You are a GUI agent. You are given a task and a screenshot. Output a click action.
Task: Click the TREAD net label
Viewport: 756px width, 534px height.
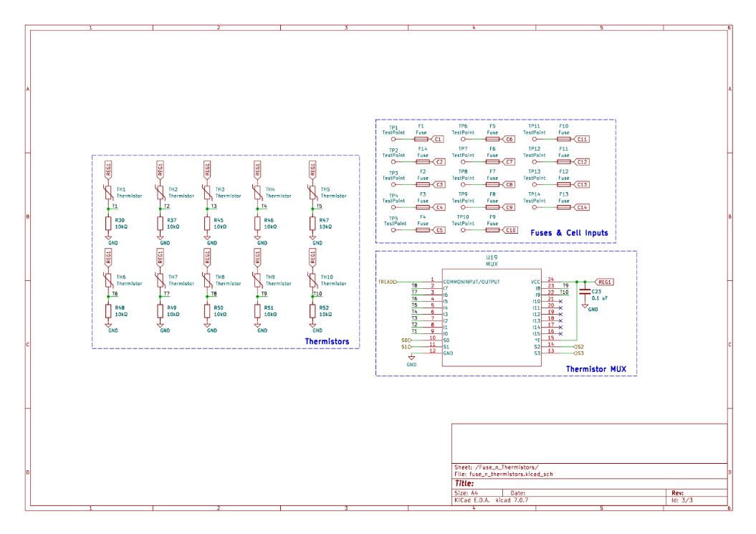(x=387, y=282)
